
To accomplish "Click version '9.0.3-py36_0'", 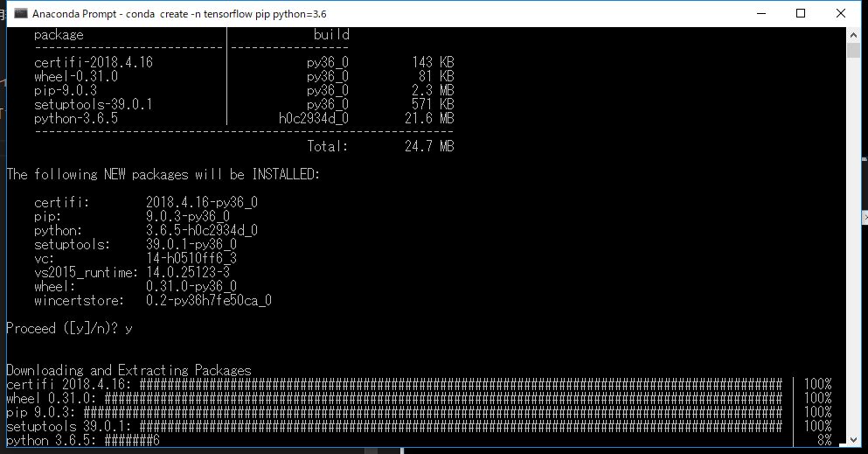I will click(188, 216).
